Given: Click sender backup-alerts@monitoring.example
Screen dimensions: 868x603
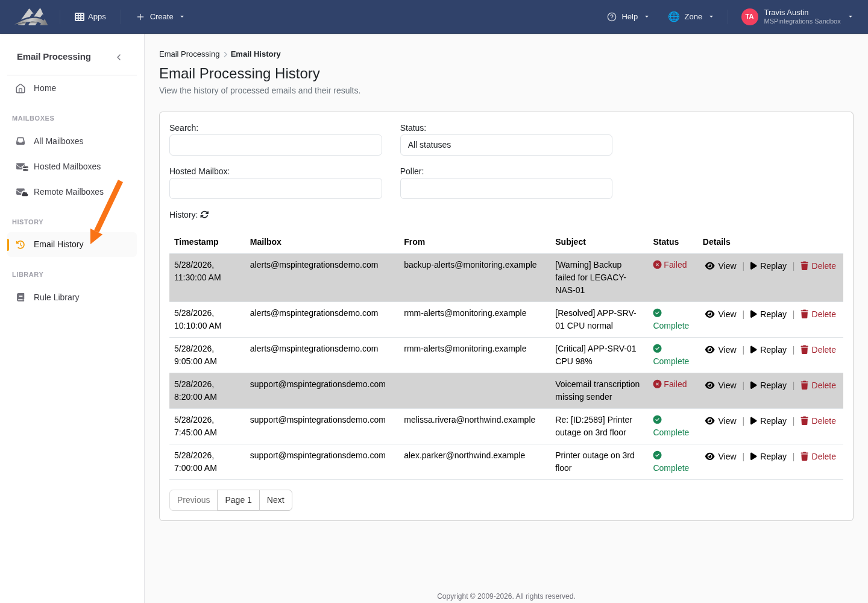Looking at the screenshot, I should click(470, 265).
